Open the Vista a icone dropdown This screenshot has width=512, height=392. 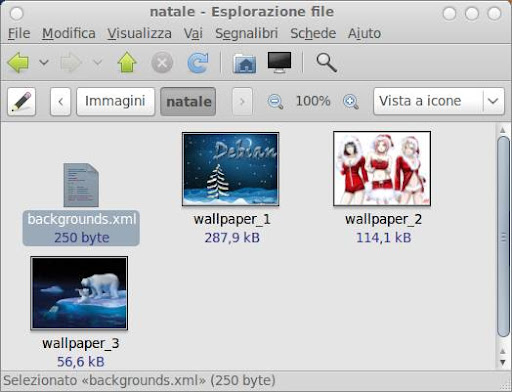(x=439, y=101)
